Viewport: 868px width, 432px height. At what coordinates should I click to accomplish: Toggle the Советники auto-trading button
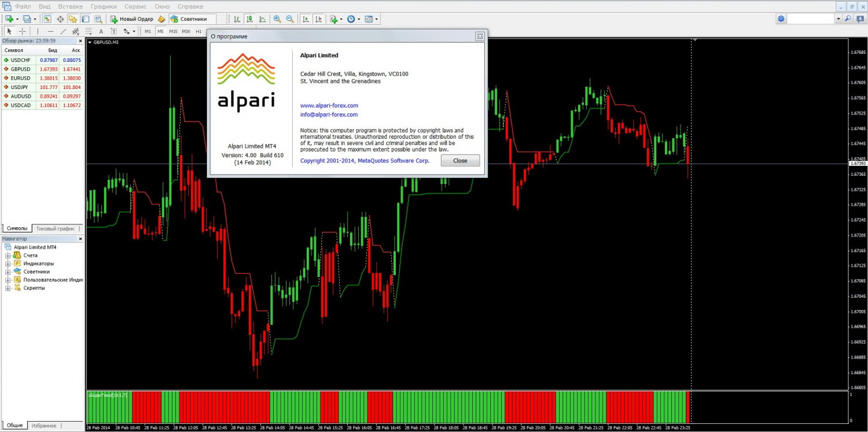[x=193, y=19]
